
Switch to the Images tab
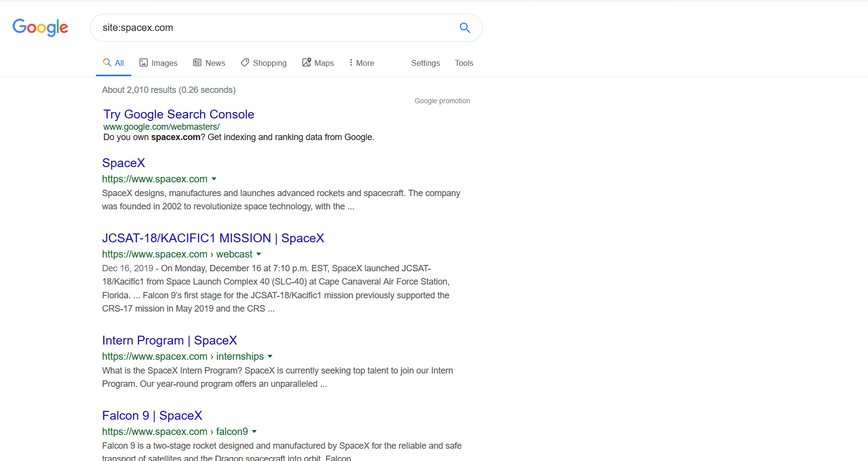[158, 63]
